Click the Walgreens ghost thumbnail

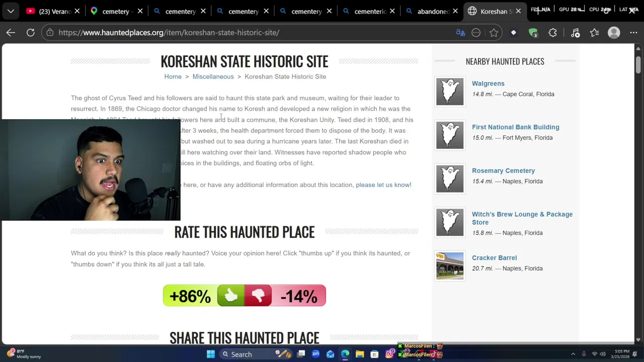click(x=450, y=92)
